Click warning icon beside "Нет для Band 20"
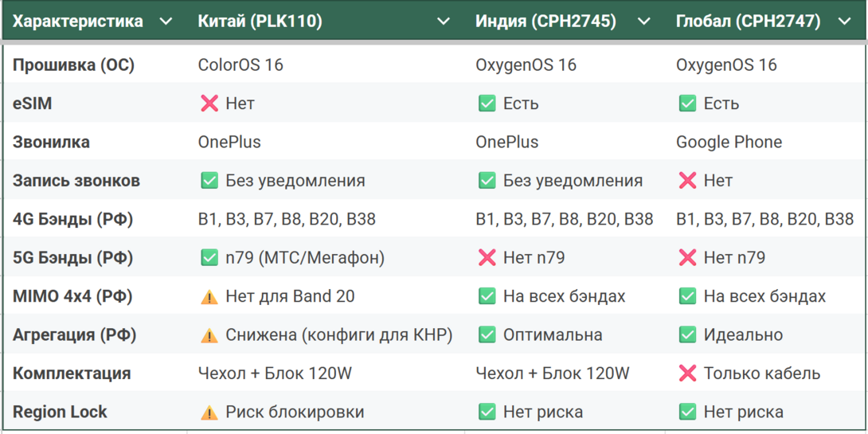This screenshot has width=868, height=434. pyautogui.click(x=209, y=297)
